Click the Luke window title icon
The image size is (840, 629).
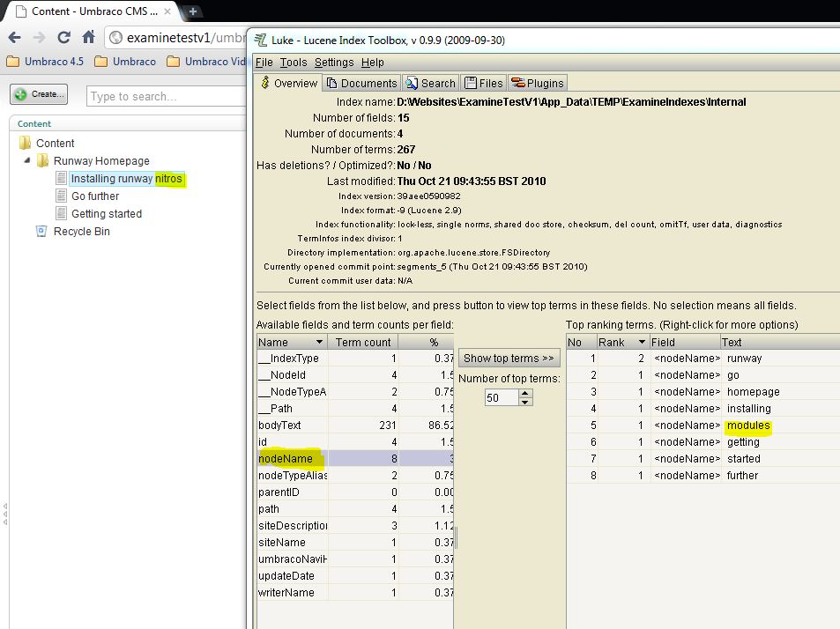click(x=260, y=41)
